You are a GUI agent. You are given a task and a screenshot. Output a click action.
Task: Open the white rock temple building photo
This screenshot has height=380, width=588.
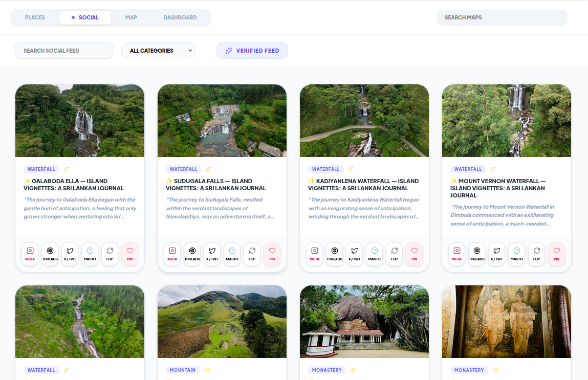(364, 322)
